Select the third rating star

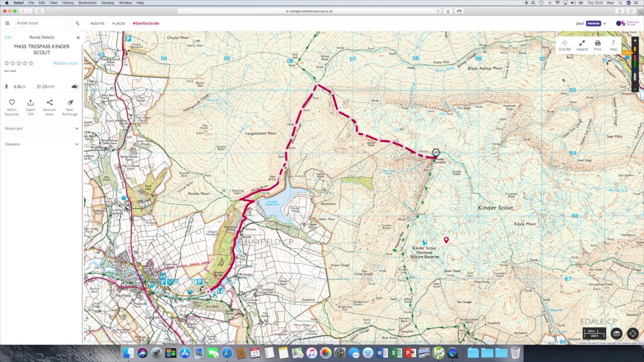19,63
